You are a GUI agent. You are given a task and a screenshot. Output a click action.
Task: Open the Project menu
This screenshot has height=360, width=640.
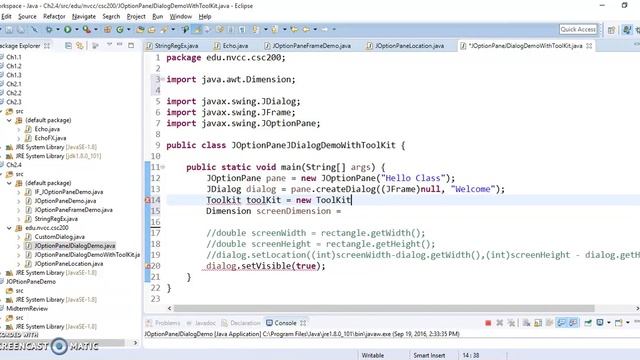[x=136, y=16]
